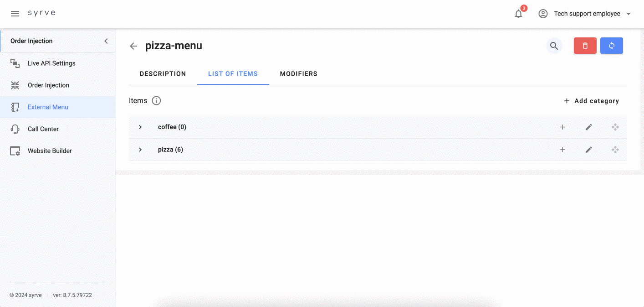Expand the coffee category row
The height and width of the screenshot is (307, 644).
pyautogui.click(x=140, y=127)
